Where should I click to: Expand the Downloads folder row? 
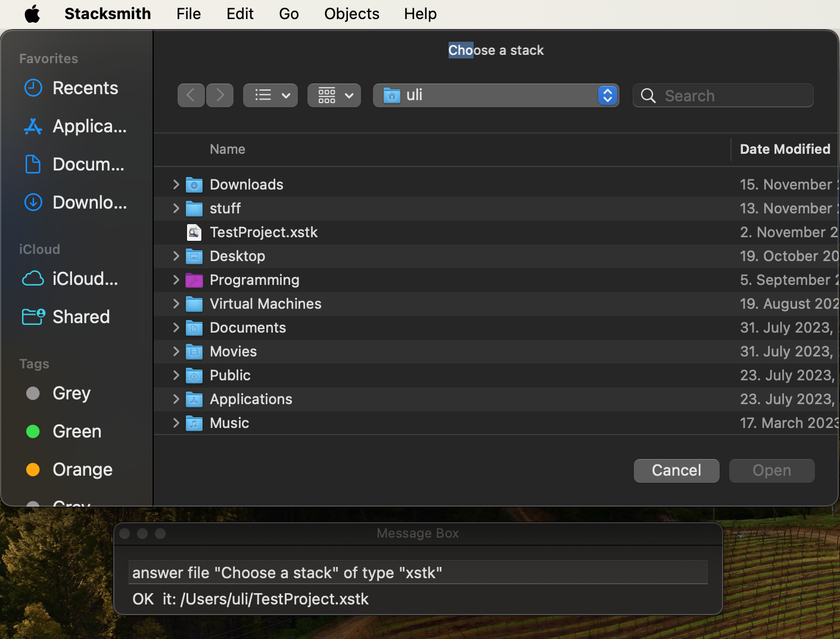(x=176, y=185)
